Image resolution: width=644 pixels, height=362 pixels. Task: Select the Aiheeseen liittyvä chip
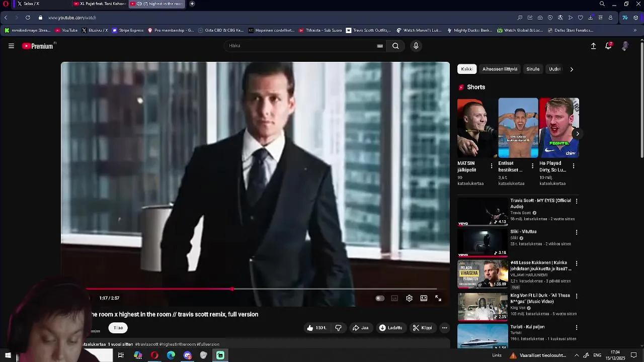500,69
